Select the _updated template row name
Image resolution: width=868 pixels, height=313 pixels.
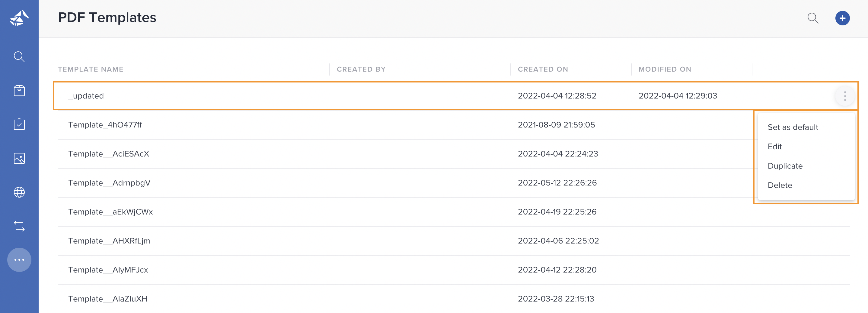[86, 96]
